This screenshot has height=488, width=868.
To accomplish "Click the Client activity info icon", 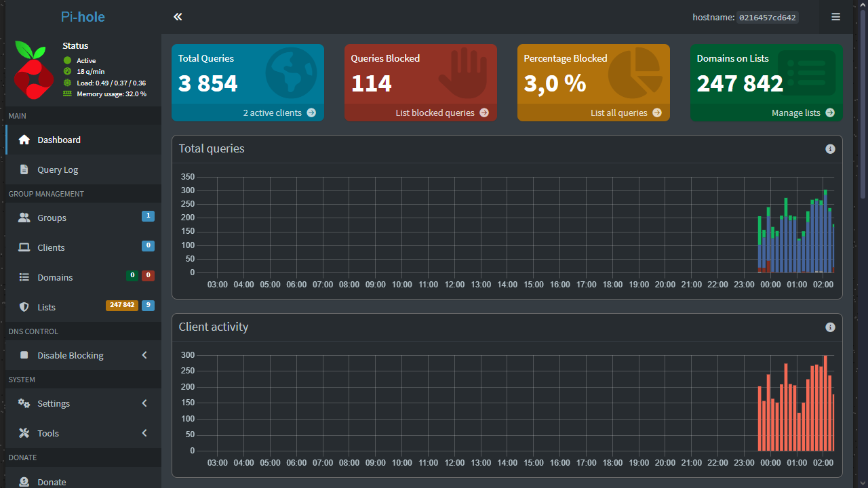I will point(830,327).
